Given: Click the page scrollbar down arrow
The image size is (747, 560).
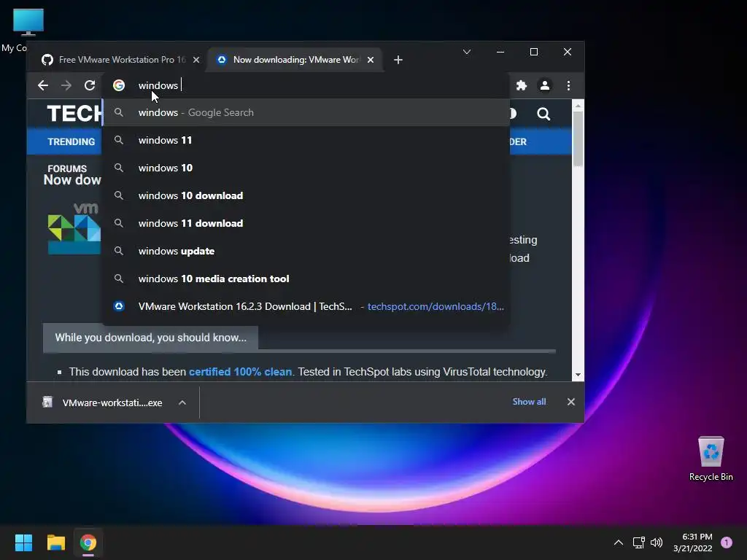Looking at the screenshot, I should [x=578, y=376].
